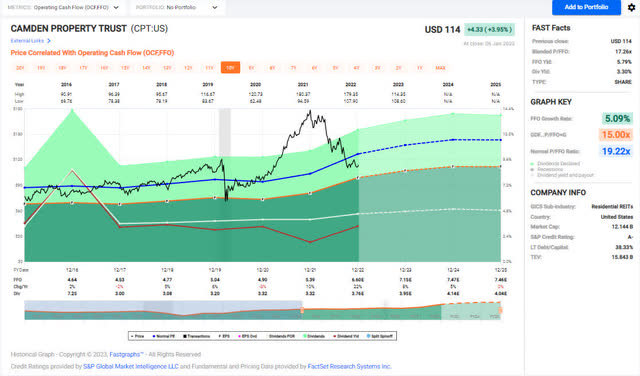Toggle Split Spinoff in chart legend
640x376 pixels.
pyautogui.click(x=380, y=336)
